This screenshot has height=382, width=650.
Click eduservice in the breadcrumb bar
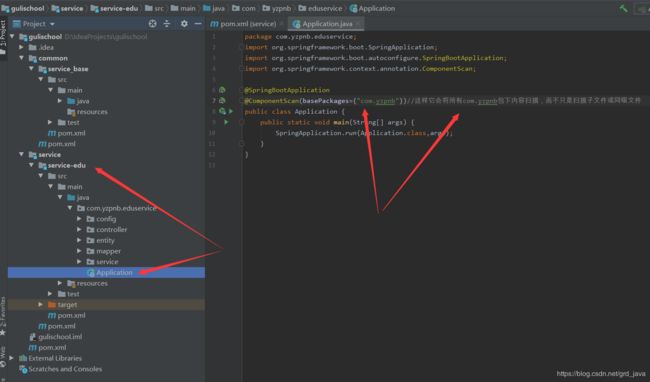tap(320, 8)
